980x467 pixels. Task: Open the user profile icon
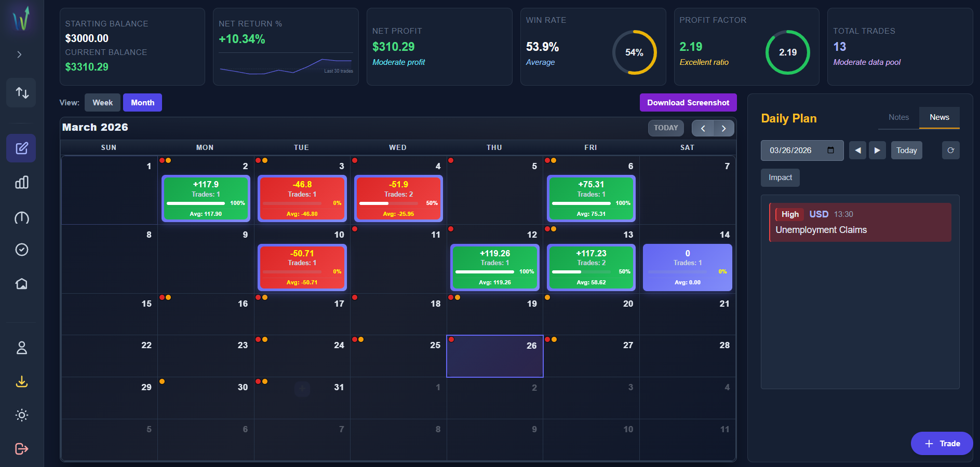tap(21, 348)
